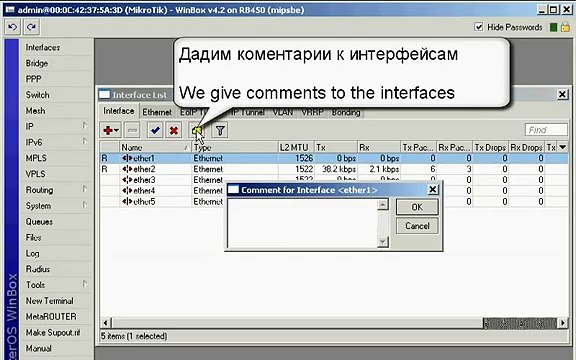Switch to the Ethernet tab
The image size is (576, 360).
pos(157,112)
